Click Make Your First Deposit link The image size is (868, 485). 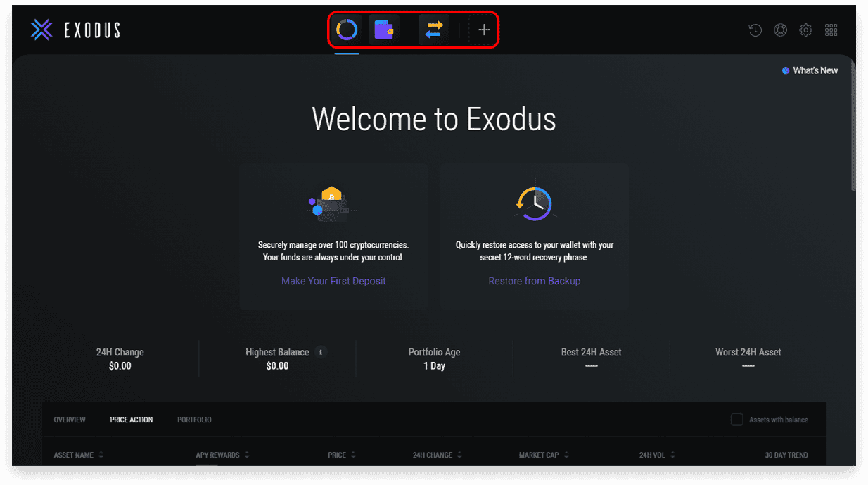point(333,281)
